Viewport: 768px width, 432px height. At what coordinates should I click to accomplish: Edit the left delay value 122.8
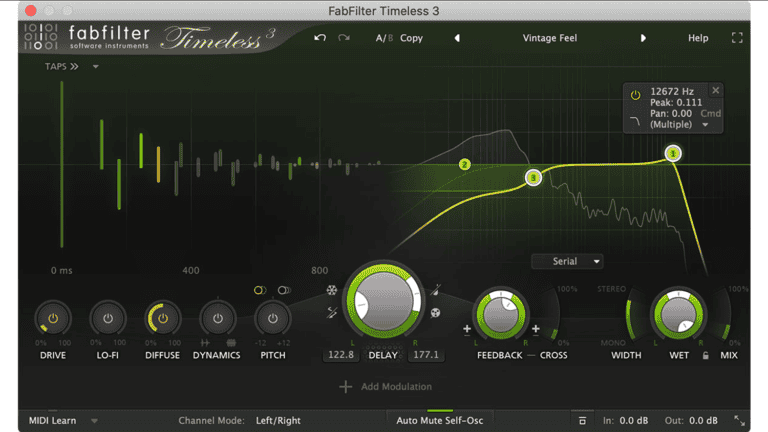(x=341, y=355)
